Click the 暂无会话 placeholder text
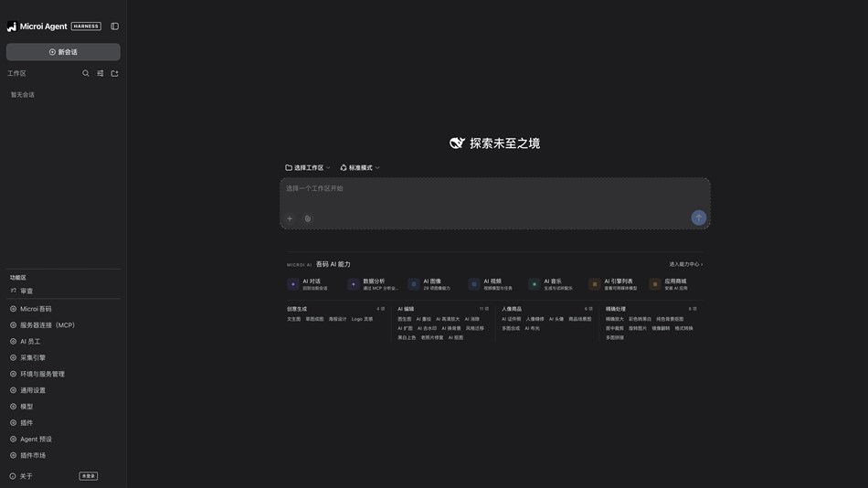The image size is (868, 488). [x=23, y=95]
